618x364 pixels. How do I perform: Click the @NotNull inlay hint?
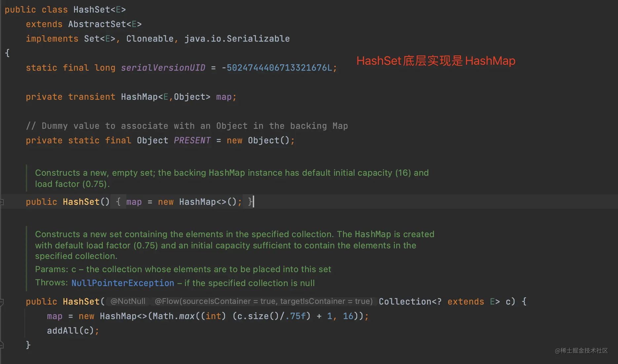click(128, 301)
